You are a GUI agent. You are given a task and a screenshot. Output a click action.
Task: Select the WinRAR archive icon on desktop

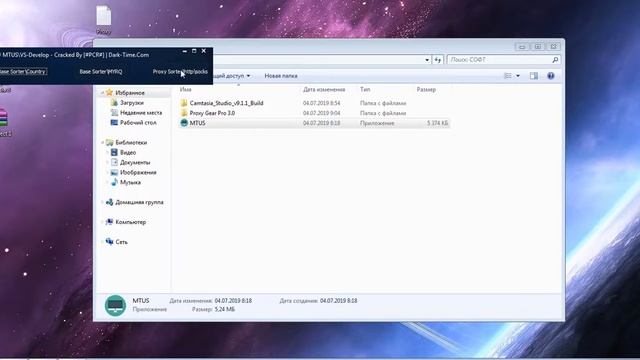coord(4,122)
